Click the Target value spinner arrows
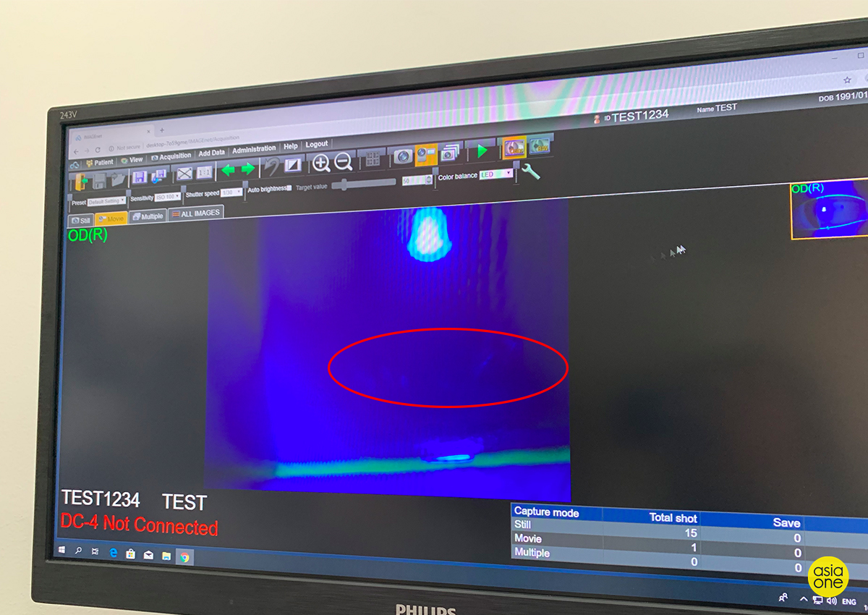 429,179
